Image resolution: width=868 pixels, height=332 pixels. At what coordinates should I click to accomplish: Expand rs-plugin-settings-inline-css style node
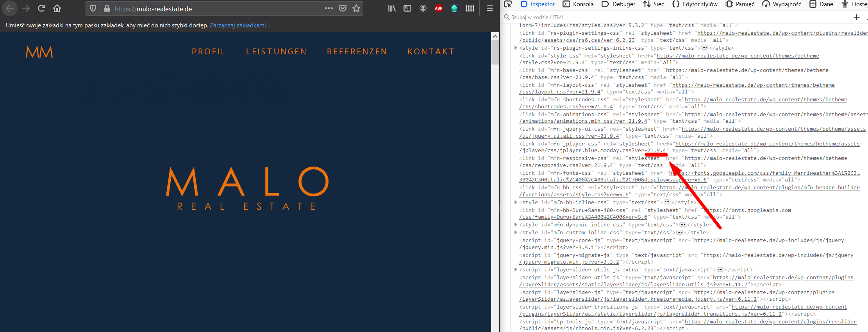click(x=516, y=48)
